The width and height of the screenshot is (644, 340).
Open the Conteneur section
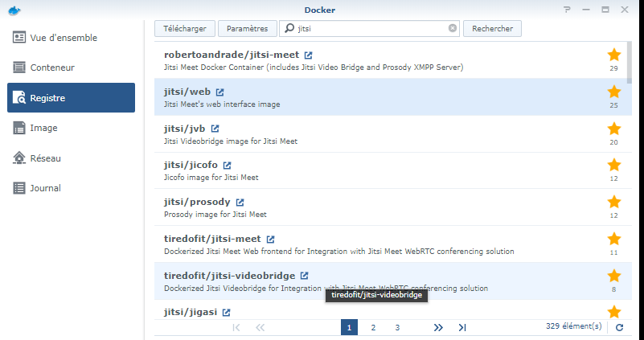(x=71, y=68)
